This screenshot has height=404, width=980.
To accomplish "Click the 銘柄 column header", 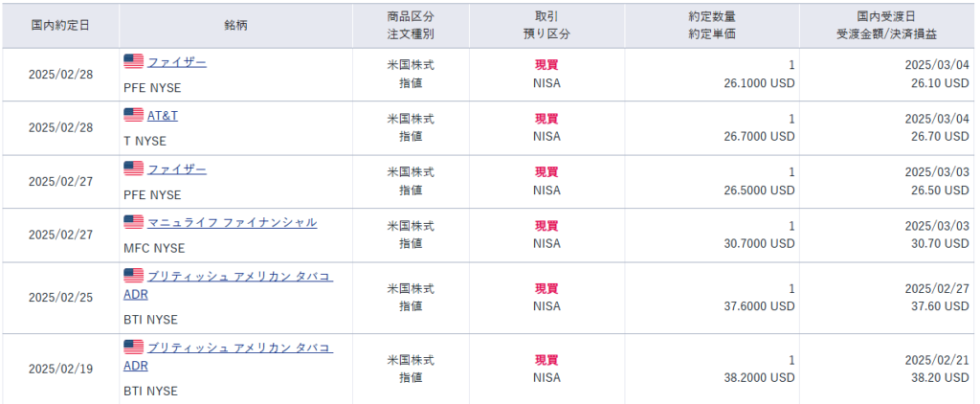I will click(234, 25).
